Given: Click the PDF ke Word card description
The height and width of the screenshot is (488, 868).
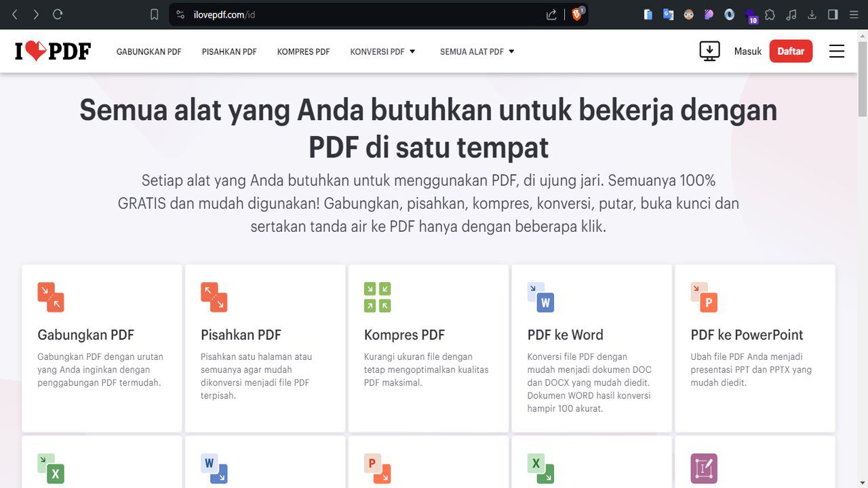Looking at the screenshot, I should (x=589, y=382).
